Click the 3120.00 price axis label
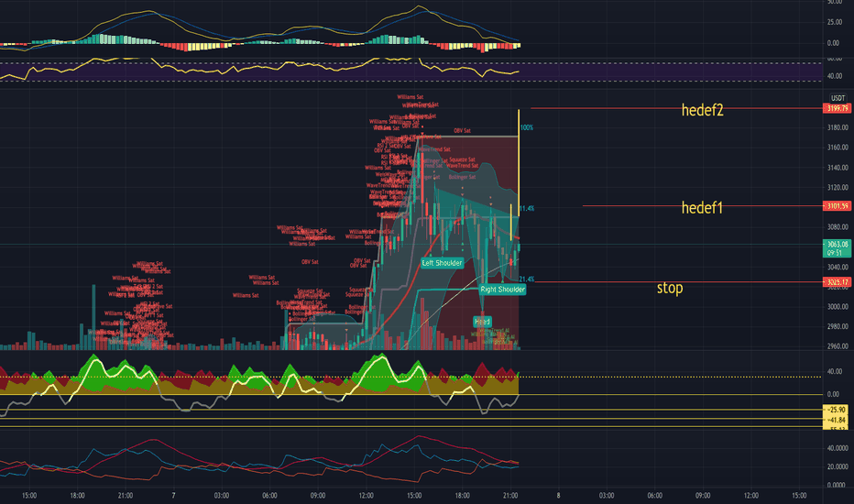Screen dimensions: 854x504 (x=838, y=187)
